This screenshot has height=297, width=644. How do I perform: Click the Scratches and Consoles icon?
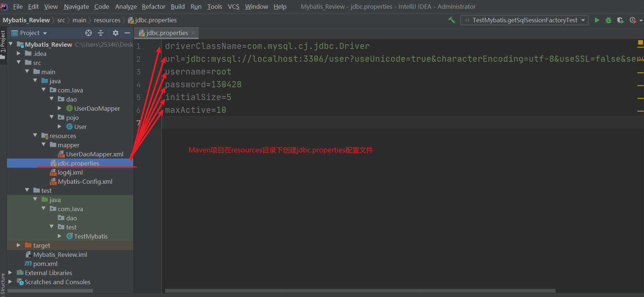20,282
